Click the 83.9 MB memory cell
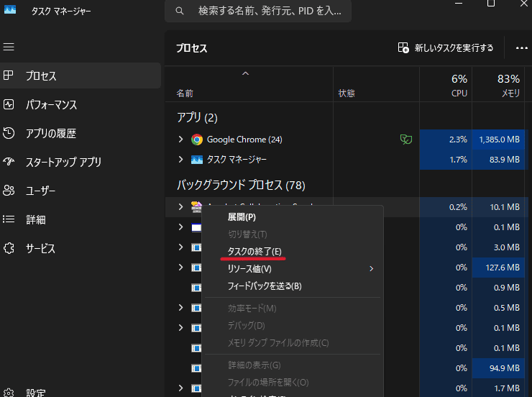 [499, 160]
